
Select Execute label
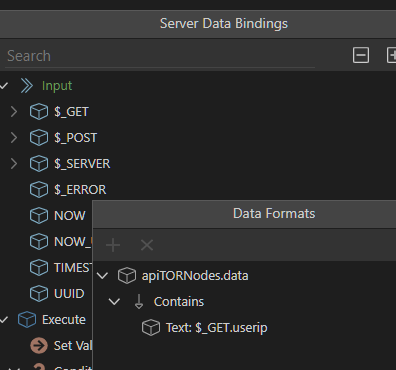point(64,320)
